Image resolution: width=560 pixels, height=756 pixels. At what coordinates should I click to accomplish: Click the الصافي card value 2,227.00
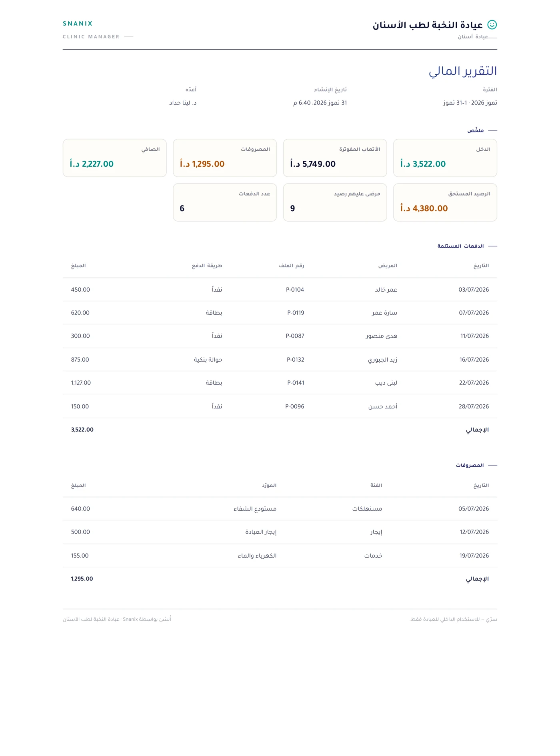click(92, 164)
